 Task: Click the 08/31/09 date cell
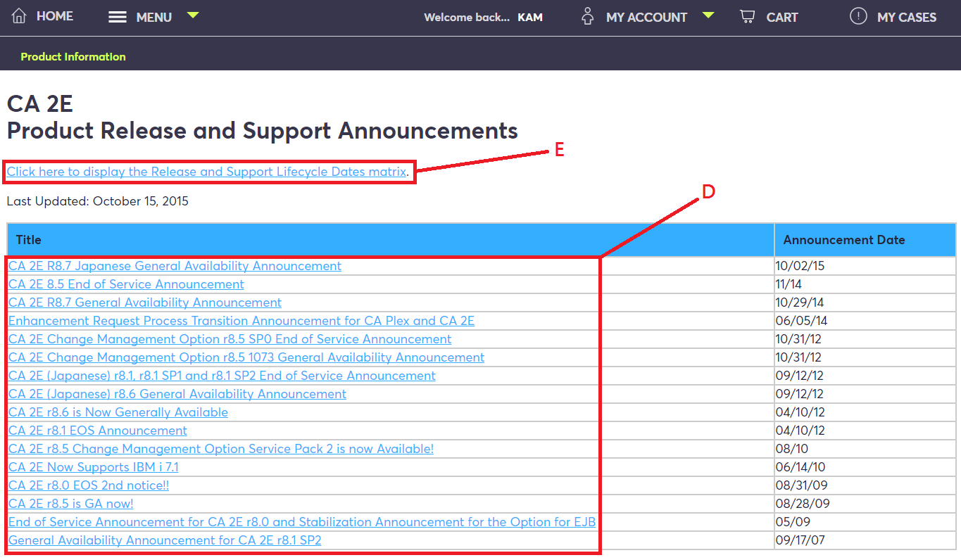pos(865,485)
